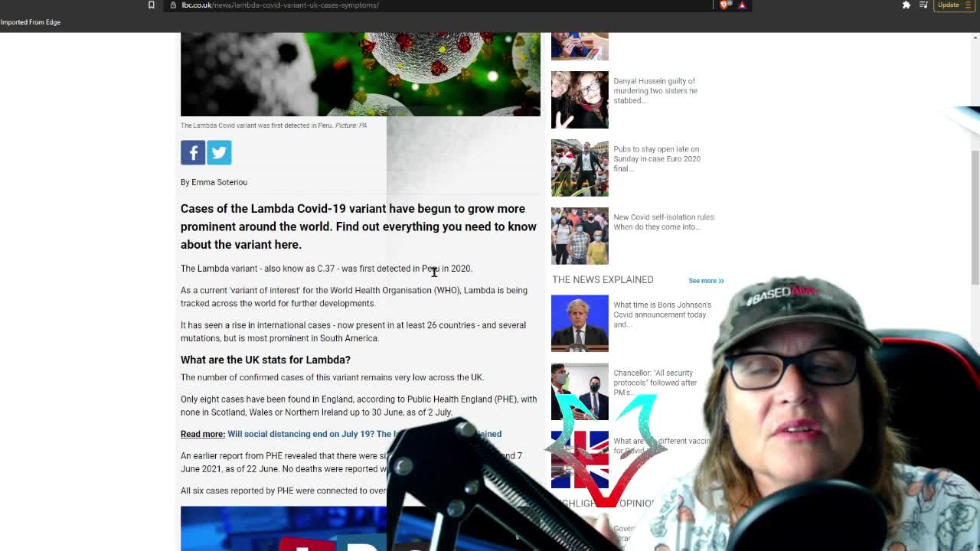The width and height of the screenshot is (980, 551).
Task: Open the extensions puzzle icon
Action: [906, 5]
